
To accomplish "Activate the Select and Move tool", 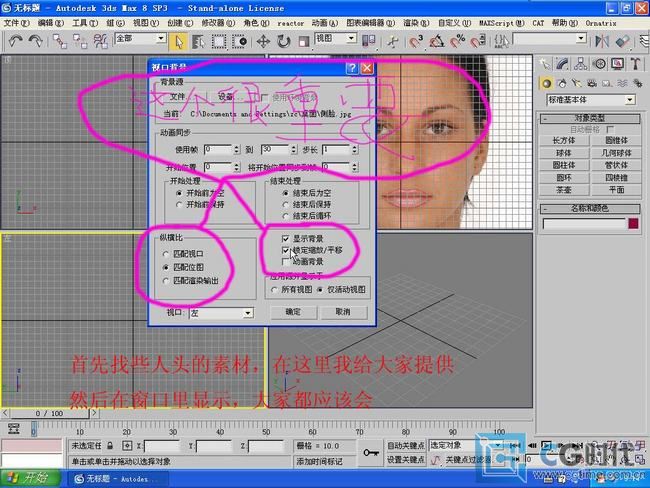I will [263, 42].
